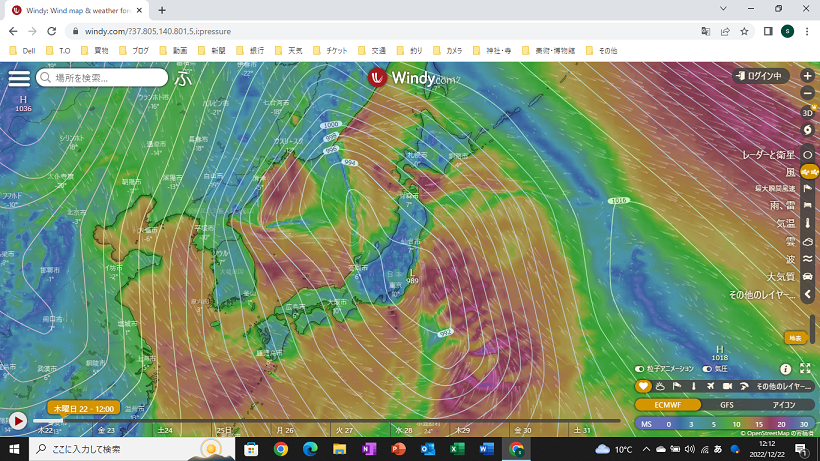
Task: Show reported temperature in bottom bar
Action: pyautogui.click(x=693, y=386)
